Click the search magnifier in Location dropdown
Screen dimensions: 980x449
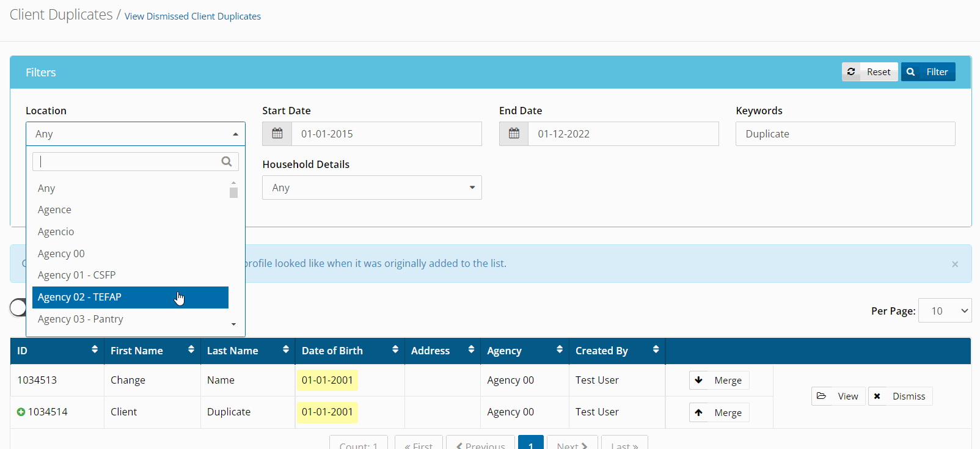pos(227,161)
